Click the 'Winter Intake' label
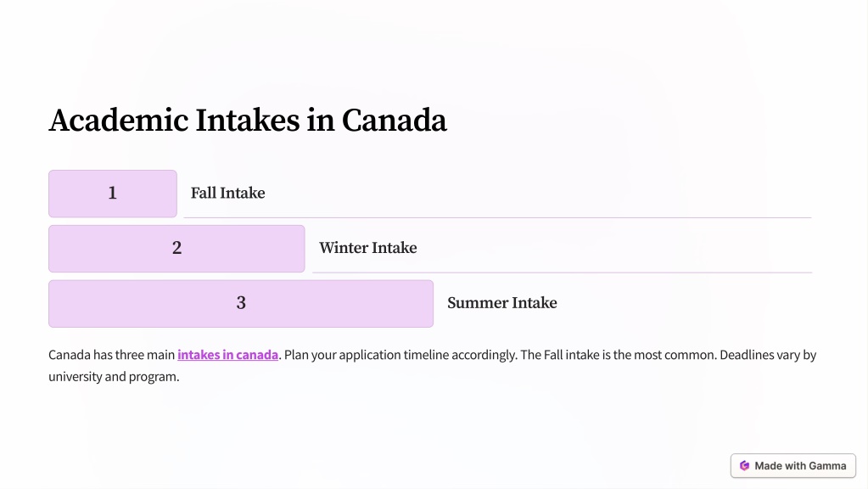The width and height of the screenshot is (868, 489). coord(367,248)
